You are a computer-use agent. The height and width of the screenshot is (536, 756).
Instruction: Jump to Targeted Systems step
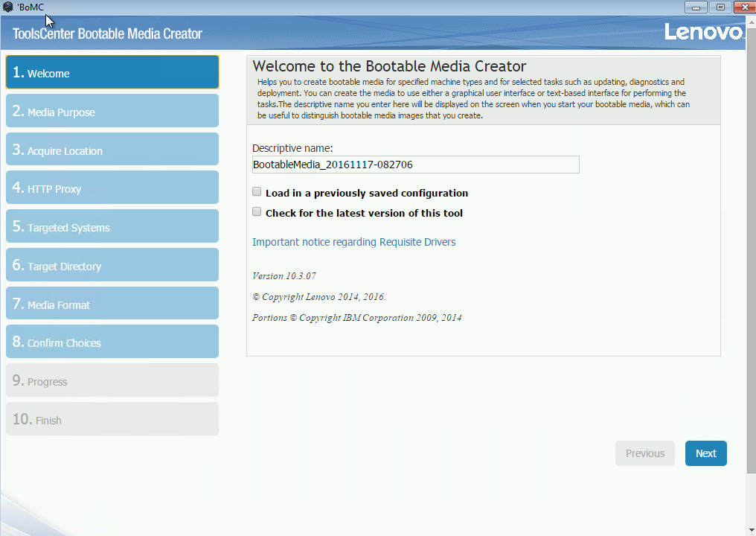[x=112, y=226]
